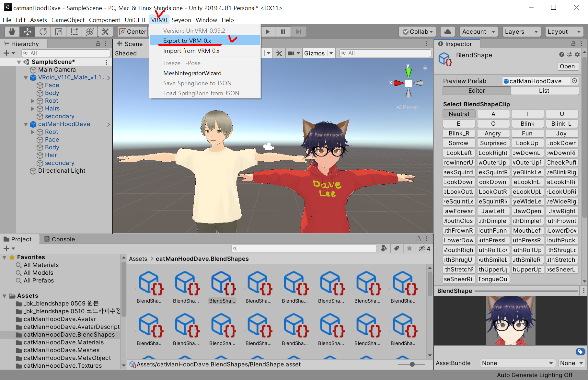This screenshot has width=588, height=380.
Task: Select the Rotate tool
Action: pos(43,31)
